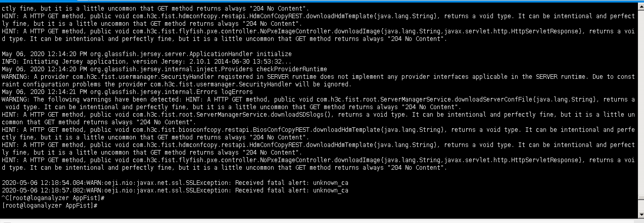Click the ApplicationHandler initialize log line
Viewport: 644px width, 223px height.
tap(147, 54)
